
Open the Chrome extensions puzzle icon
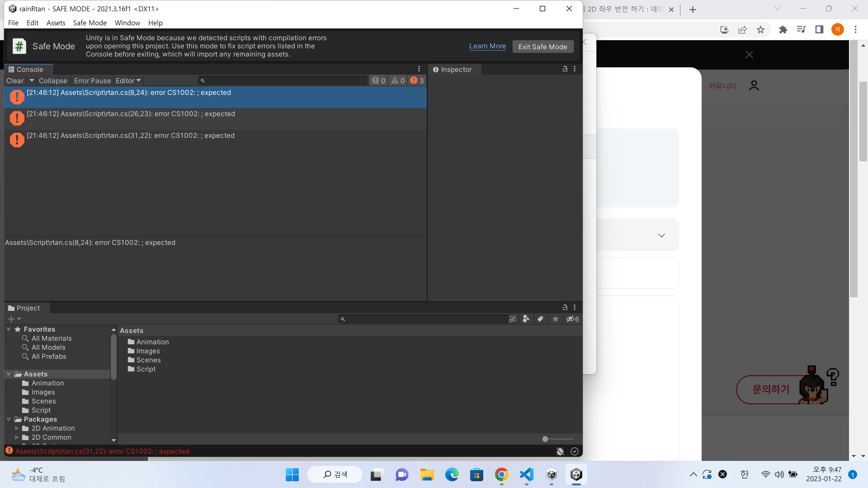tap(783, 30)
